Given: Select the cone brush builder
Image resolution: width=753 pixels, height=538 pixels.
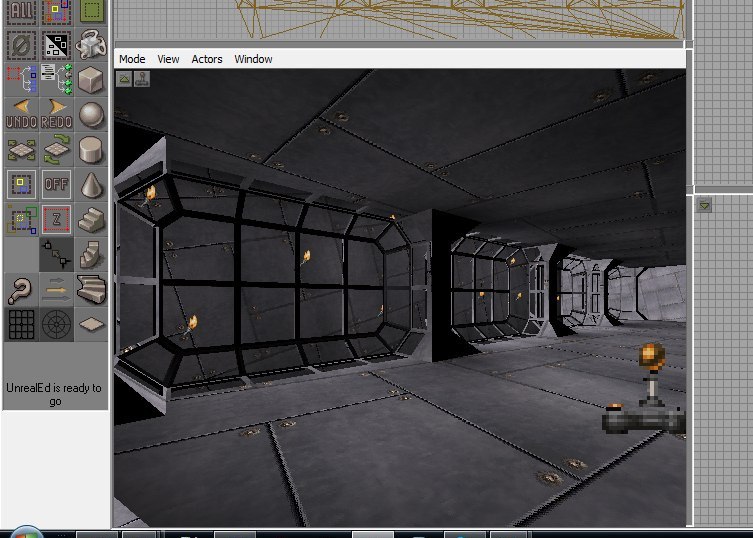Looking at the screenshot, I should point(91,185).
